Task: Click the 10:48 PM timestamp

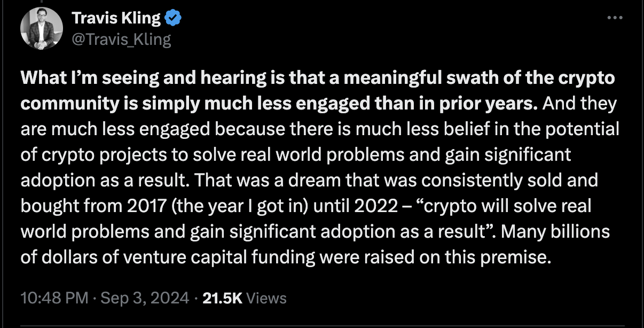Action: click(x=54, y=298)
